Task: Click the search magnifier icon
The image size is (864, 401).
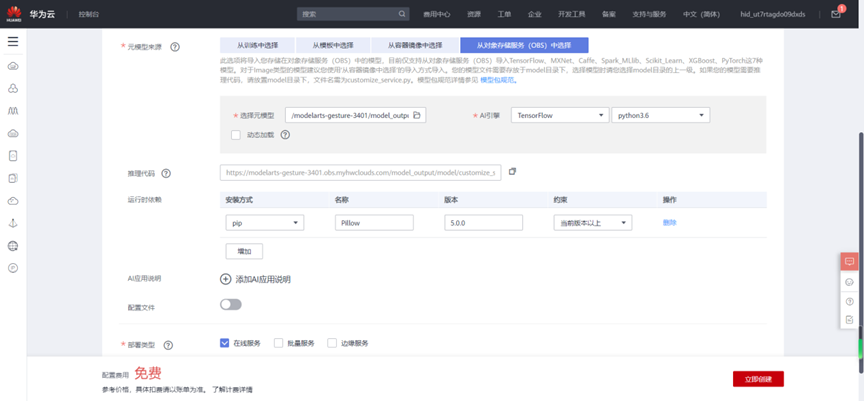Action: (x=402, y=14)
